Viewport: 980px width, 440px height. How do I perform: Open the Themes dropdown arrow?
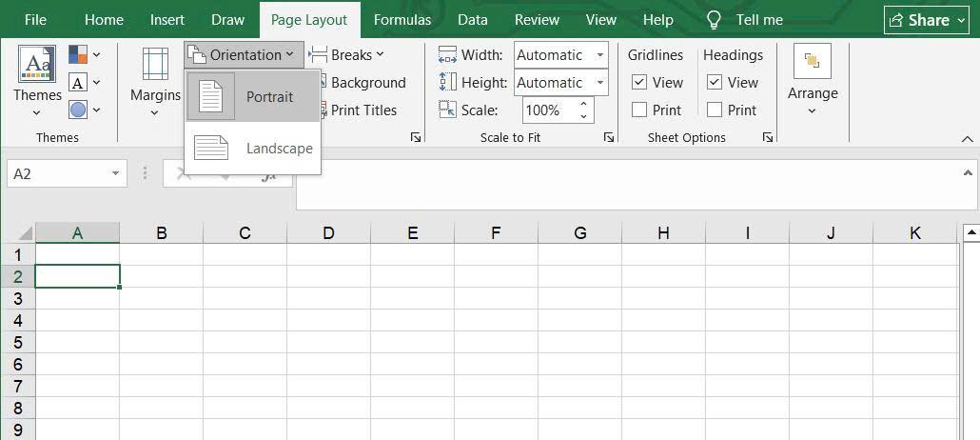click(x=37, y=113)
